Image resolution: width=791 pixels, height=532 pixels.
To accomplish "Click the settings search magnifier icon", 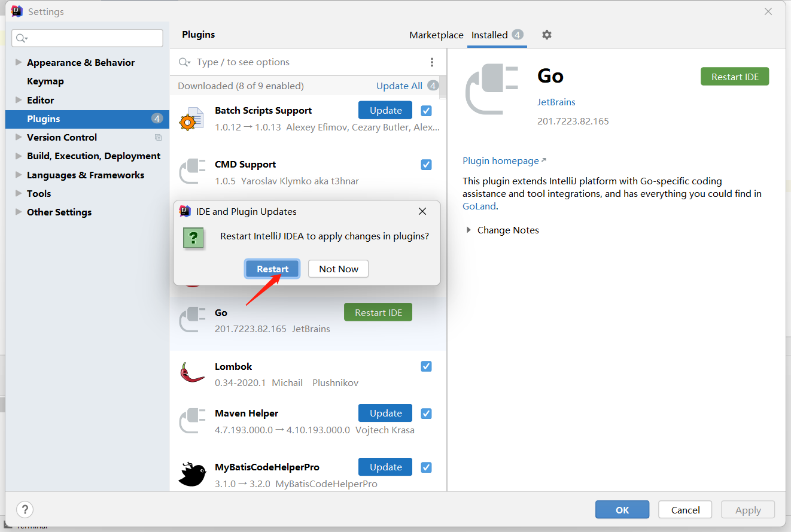I will tap(22, 38).
